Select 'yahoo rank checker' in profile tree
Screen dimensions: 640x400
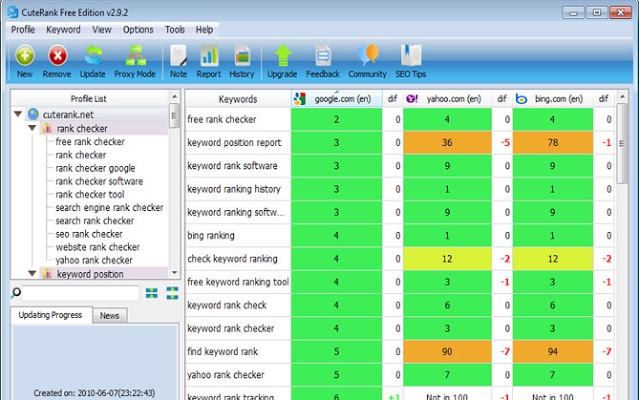(x=94, y=260)
